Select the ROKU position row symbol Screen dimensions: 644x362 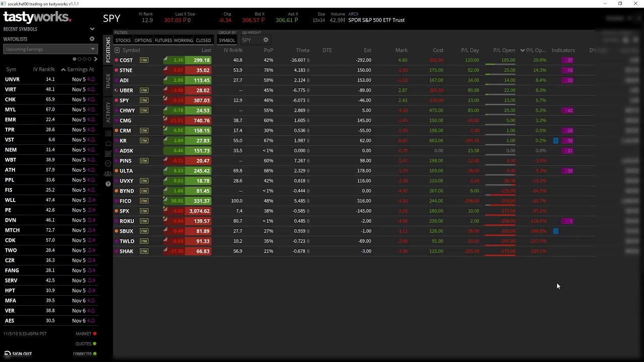(x=127, y=221)
